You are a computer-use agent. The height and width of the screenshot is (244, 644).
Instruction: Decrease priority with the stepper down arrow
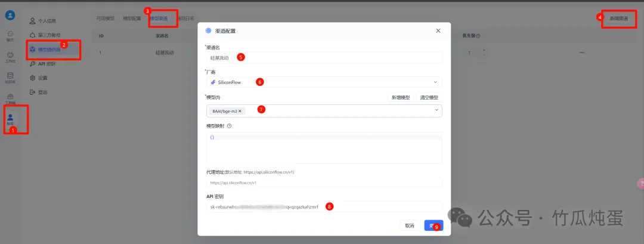click(484, 55)
